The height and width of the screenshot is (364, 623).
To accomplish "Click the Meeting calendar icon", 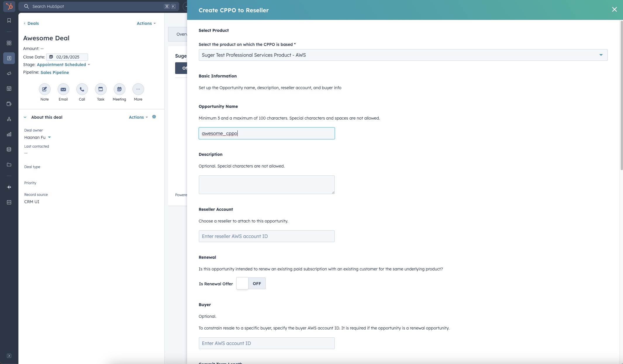I will pyautogui.click(x=119, y=89).
